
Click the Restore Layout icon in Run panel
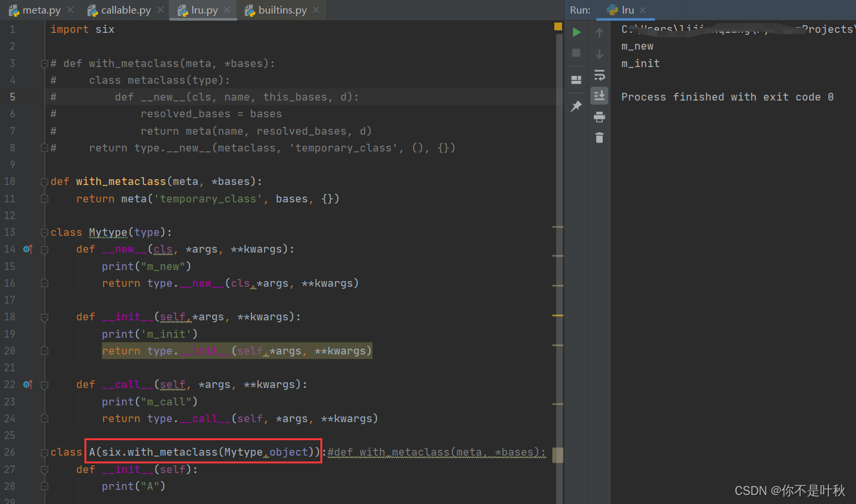point(576,80)
